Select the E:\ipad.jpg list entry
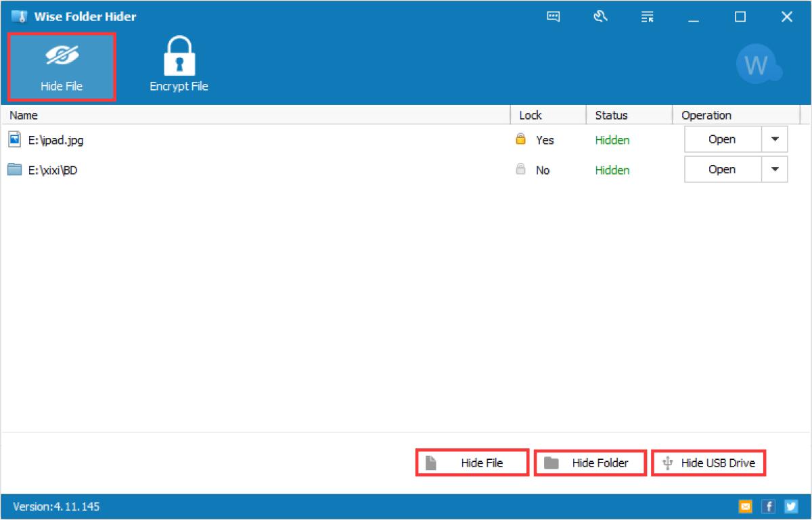The image size is (812, 520). (x=58, y=140)
